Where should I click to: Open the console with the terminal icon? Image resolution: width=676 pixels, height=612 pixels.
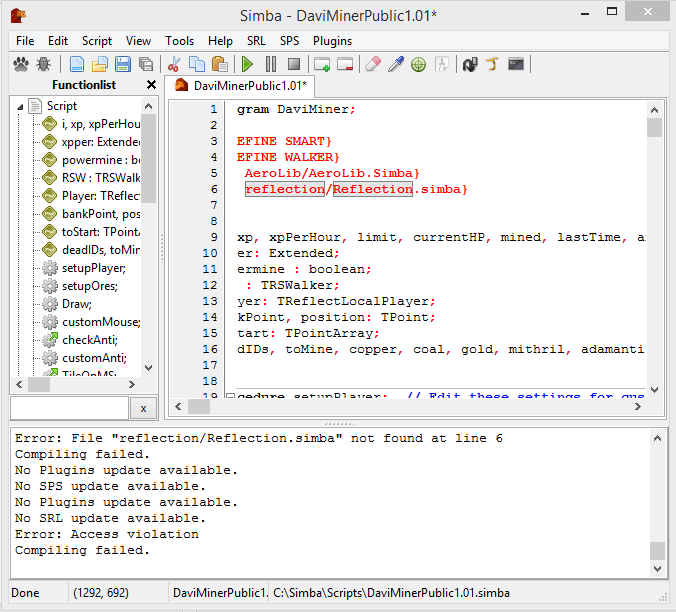coord(516,65)
